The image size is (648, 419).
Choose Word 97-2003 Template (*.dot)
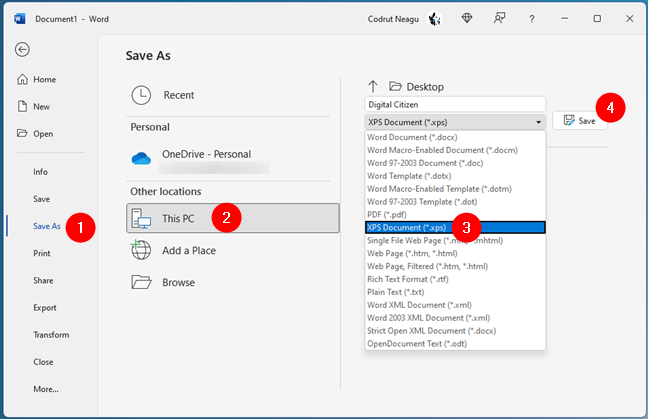455,202
